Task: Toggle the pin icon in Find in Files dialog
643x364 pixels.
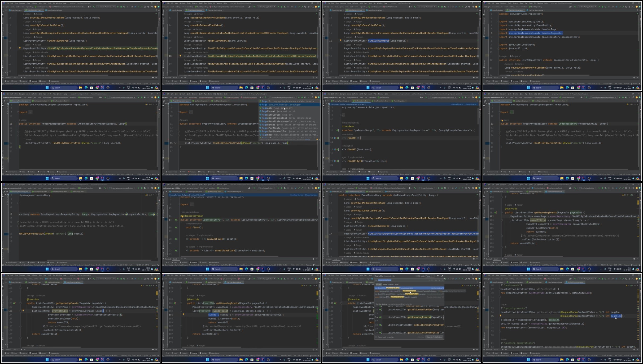Action: 442,276
